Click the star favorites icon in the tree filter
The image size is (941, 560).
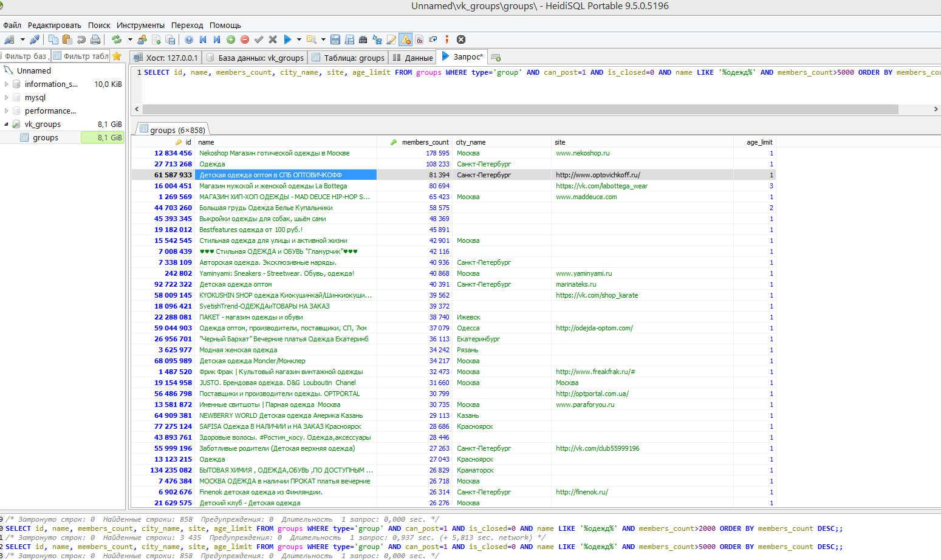point(117,56)
